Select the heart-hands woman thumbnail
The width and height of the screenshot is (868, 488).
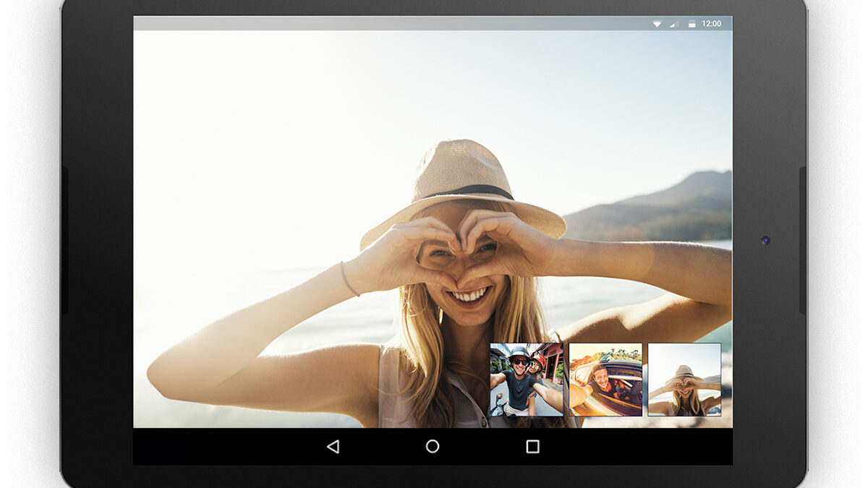pos(684,380)
